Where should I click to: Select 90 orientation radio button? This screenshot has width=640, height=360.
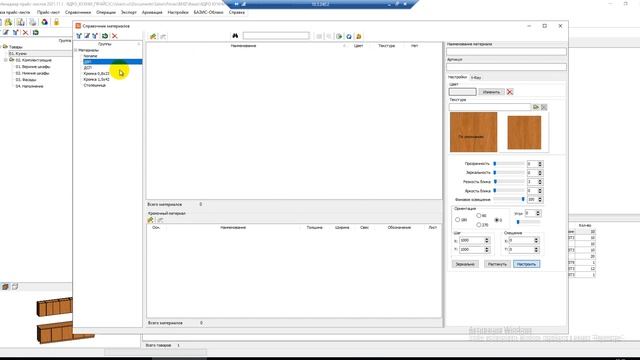479,215
